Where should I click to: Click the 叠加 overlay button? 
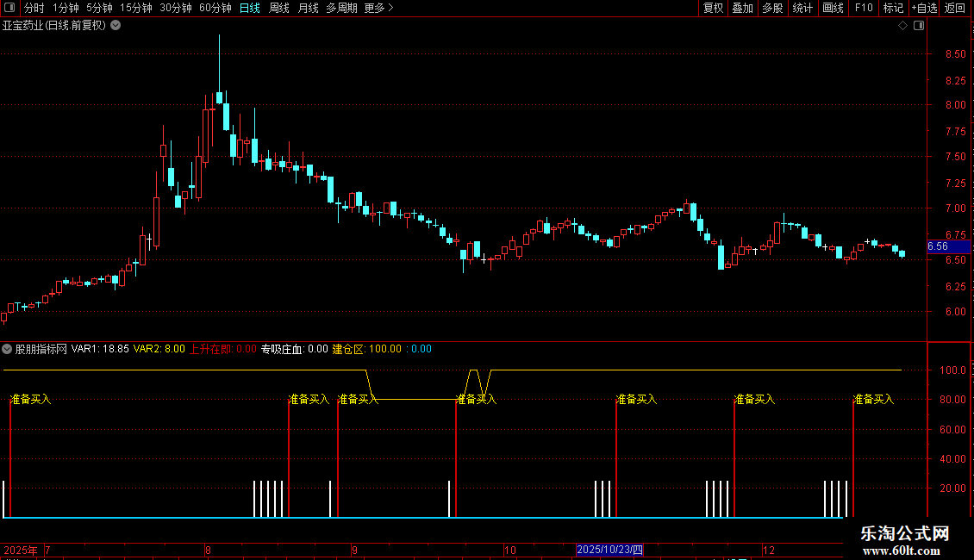pos(742,8)
